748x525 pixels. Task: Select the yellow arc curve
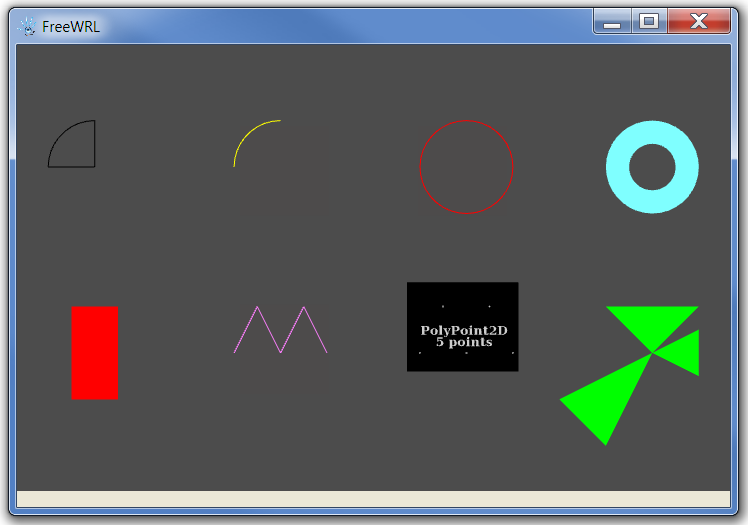(245, 136)
